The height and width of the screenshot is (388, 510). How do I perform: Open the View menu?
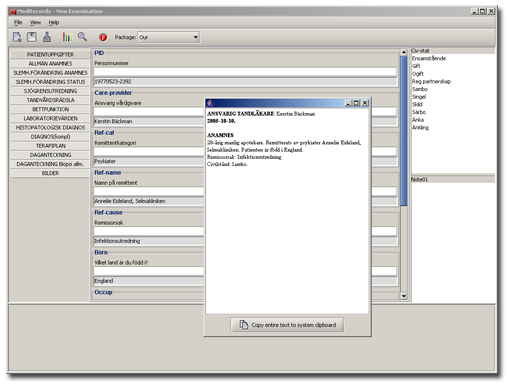(35, 23)
